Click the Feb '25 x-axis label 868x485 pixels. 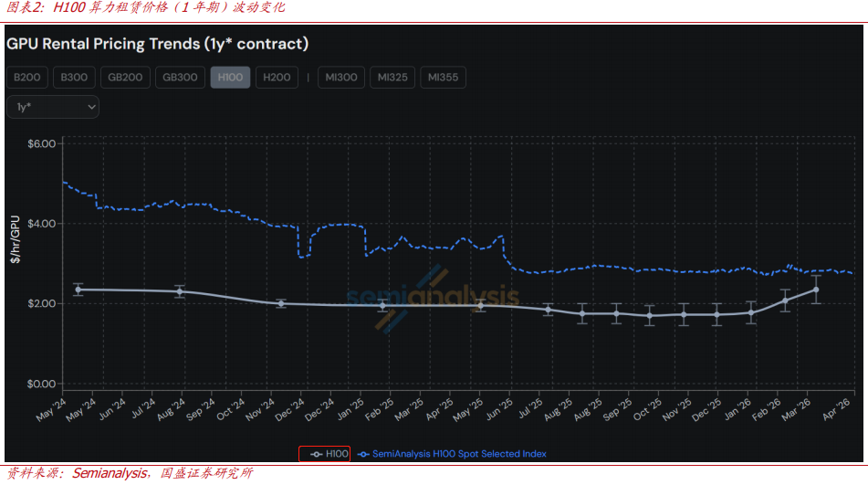click(379, 409)
